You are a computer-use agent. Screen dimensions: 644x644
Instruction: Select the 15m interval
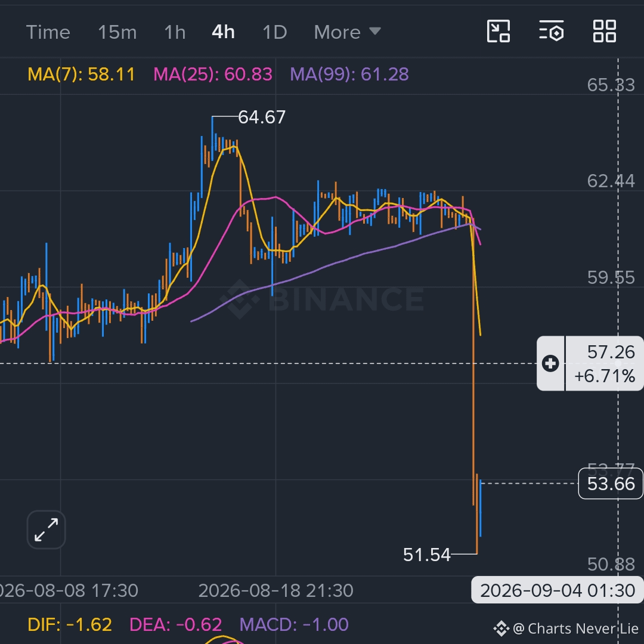click(117, 32)
